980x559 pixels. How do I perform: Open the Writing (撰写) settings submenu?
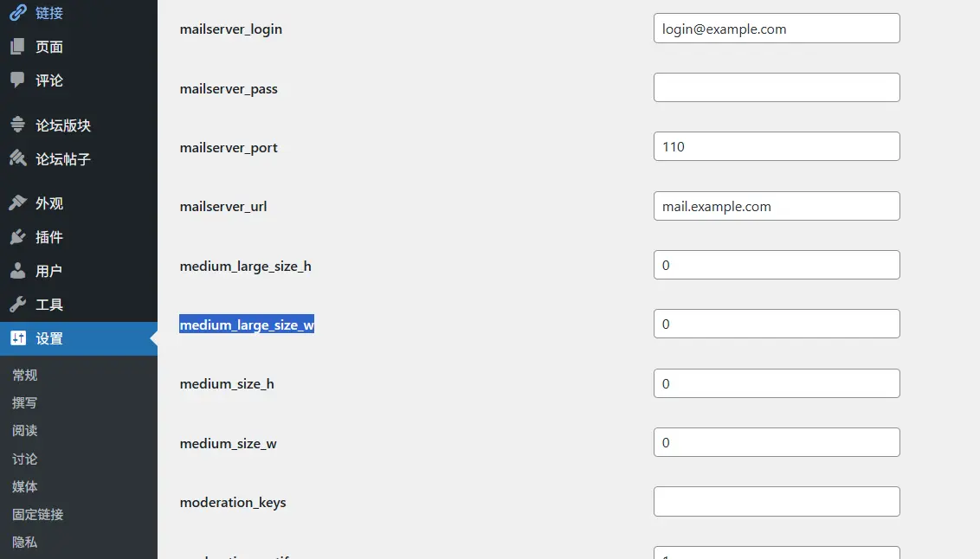tap(25, 403)
